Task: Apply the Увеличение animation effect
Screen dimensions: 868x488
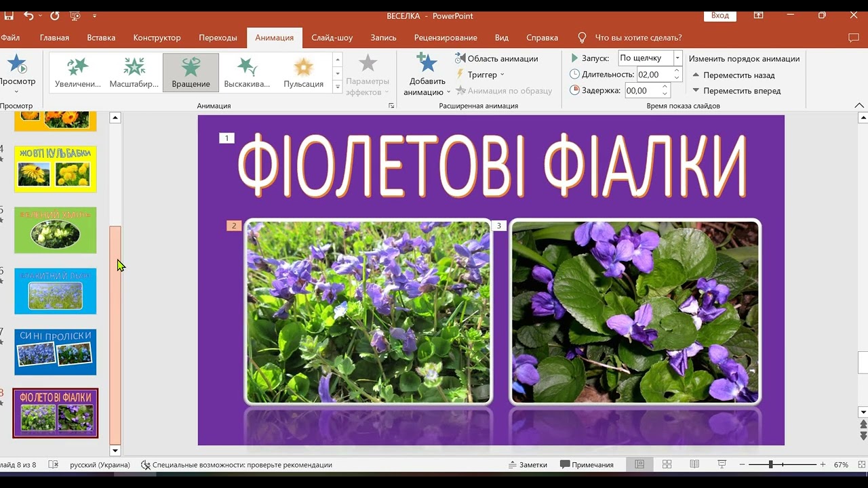Action: click(77, 72)
